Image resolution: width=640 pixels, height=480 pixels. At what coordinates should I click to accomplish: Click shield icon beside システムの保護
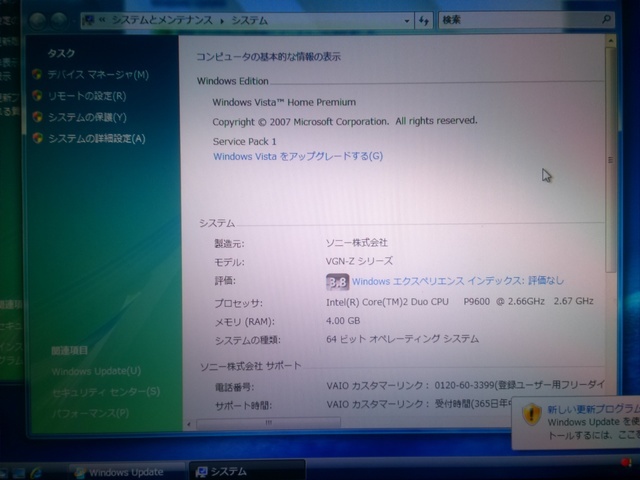coord(38,117)
